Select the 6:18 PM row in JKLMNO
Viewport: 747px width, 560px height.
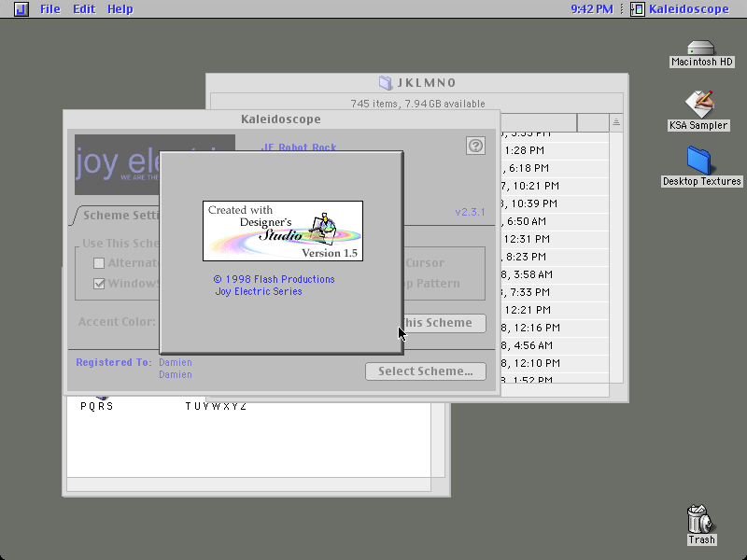pos(555,168)
